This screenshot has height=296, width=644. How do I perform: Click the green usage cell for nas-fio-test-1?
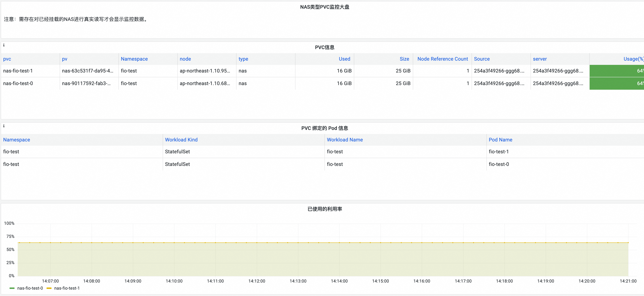[617, 71]
